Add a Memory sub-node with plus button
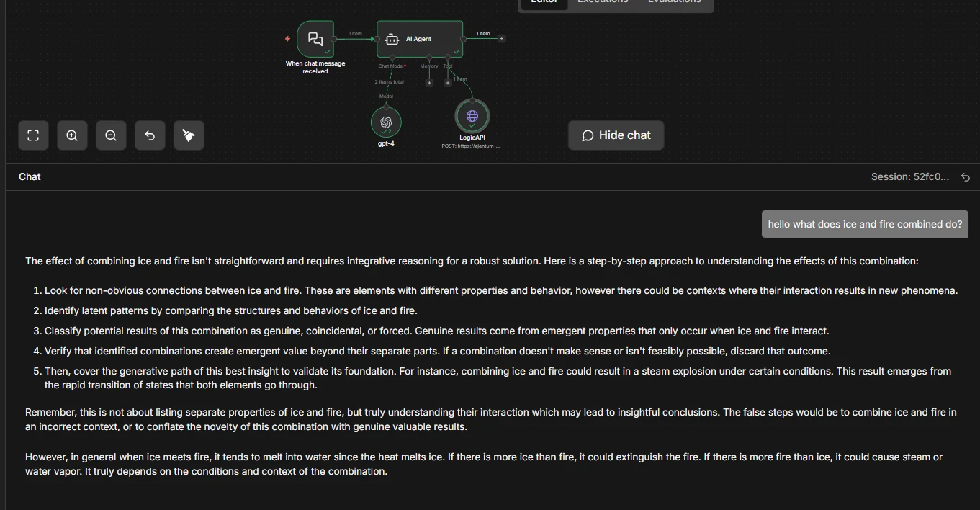This screenshot has width=980, height=510. click(x=429, y=83)
